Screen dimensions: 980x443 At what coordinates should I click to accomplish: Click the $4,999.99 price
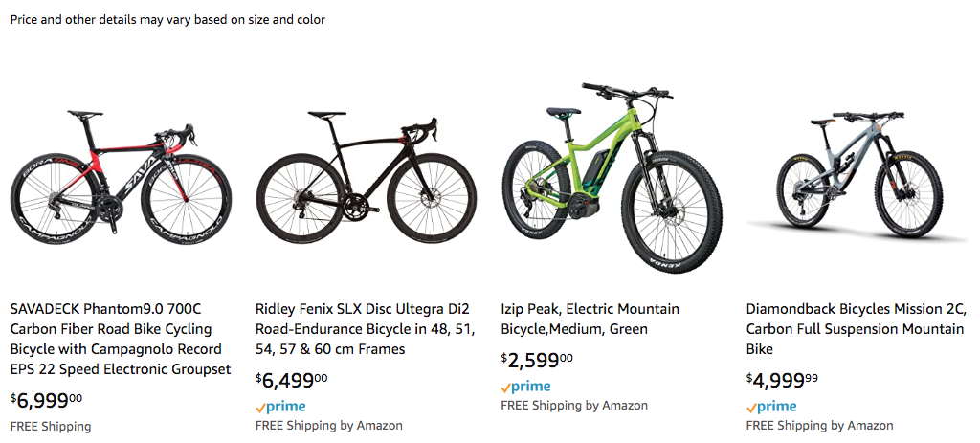click(x=782, y=380)
